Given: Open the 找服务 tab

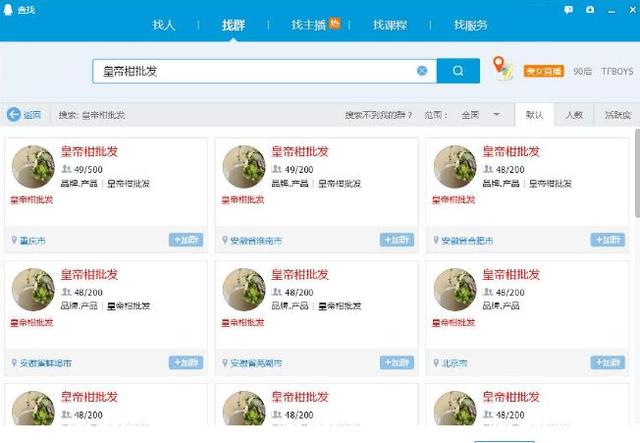Looking at the screenshot, I should click(471, 25).
